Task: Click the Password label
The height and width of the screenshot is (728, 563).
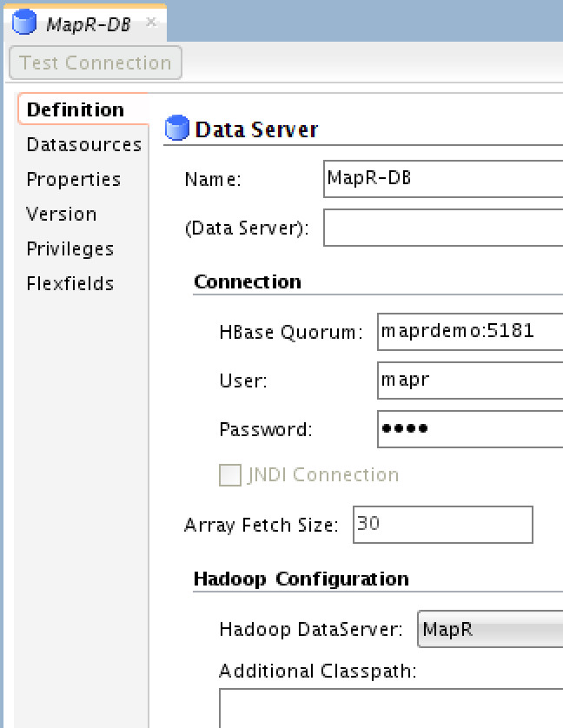Action: 266,429
